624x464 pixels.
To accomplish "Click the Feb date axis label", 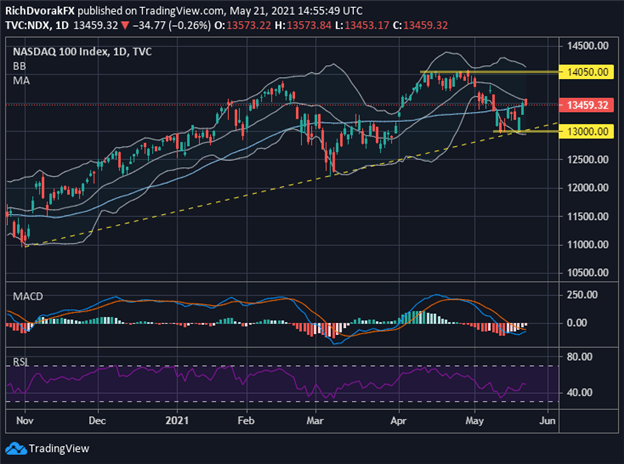I will (x=246, y=421).
